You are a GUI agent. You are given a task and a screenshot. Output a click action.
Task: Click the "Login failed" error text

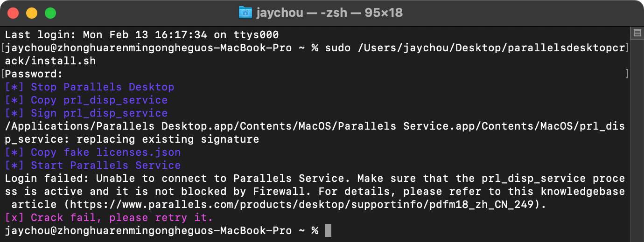(x=37, y=179)
